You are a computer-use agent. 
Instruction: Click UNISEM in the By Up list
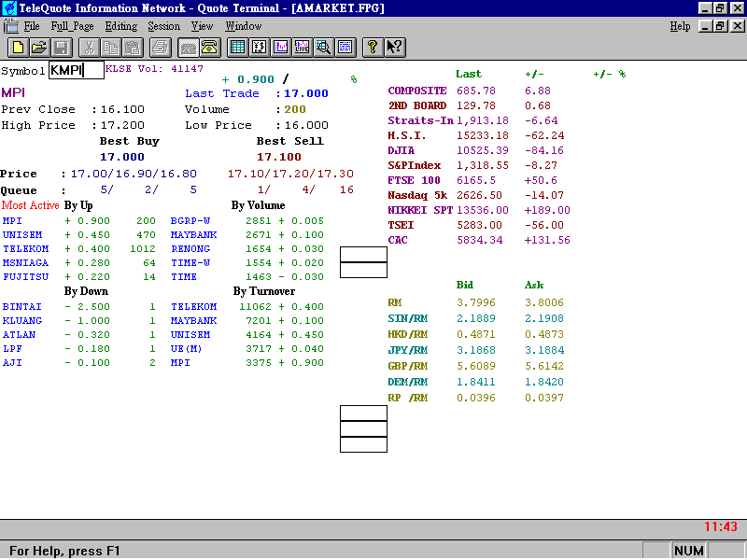point(22,235)
